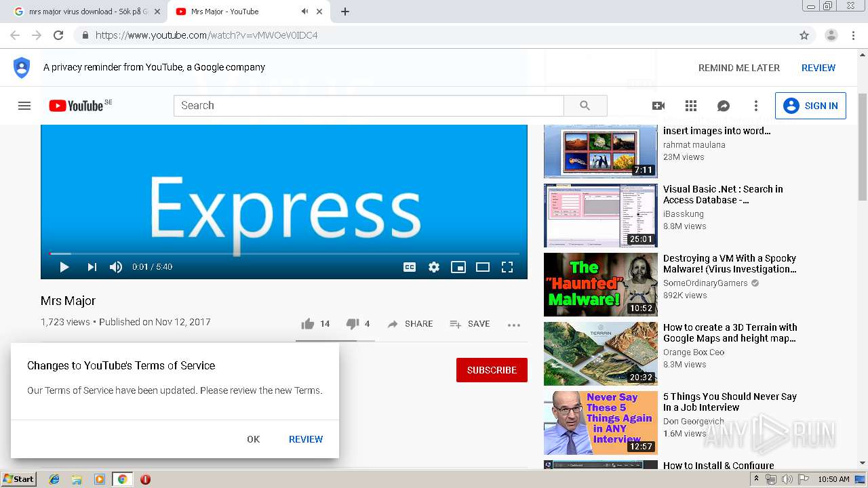Open the Destroying a VM Spooky Malware video
Screen dimensions: 868x488
(730, 264)
